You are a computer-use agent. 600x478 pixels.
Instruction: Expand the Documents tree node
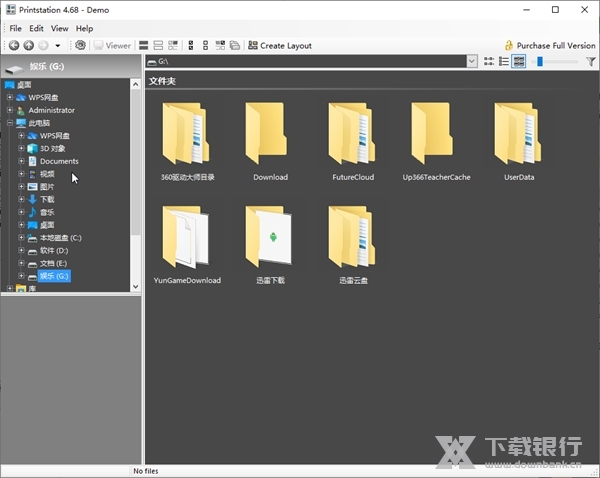click(21, 161)
